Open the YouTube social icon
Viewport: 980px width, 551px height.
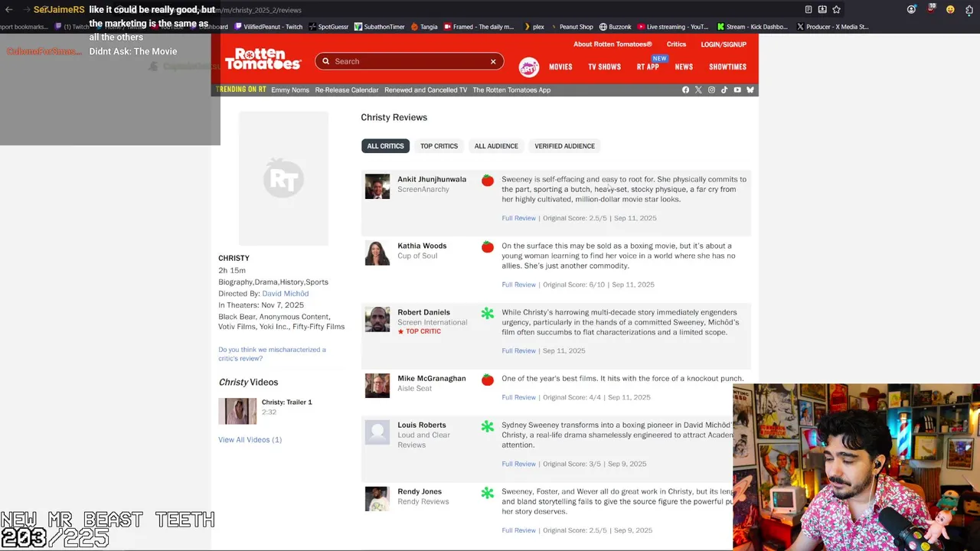pyautogui.click(x=737, y=90)
